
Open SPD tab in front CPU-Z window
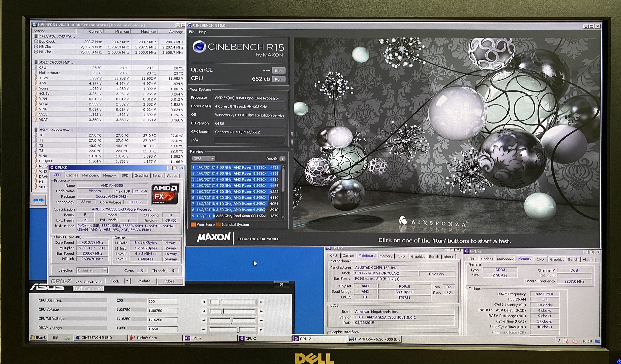tap(125, 176)
